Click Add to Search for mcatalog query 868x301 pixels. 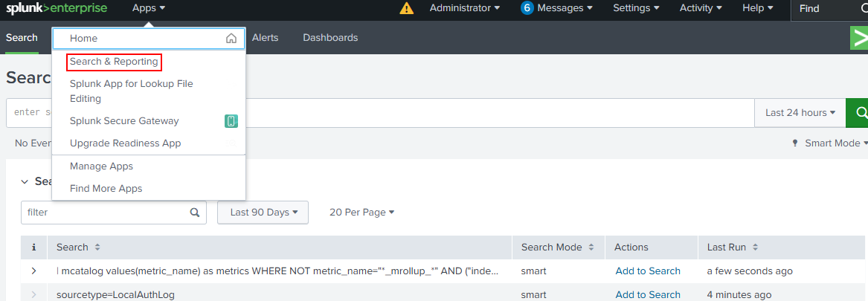(x=648, y=271)
